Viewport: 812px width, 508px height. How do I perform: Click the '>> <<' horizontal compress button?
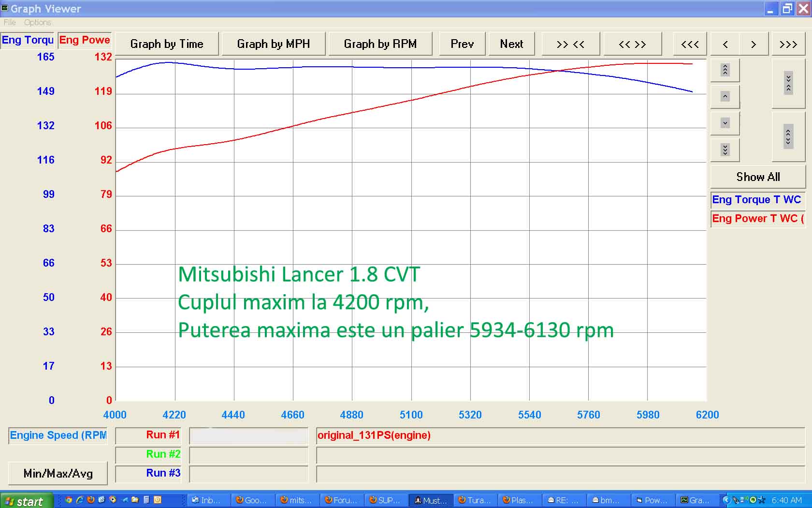[571, 44]
